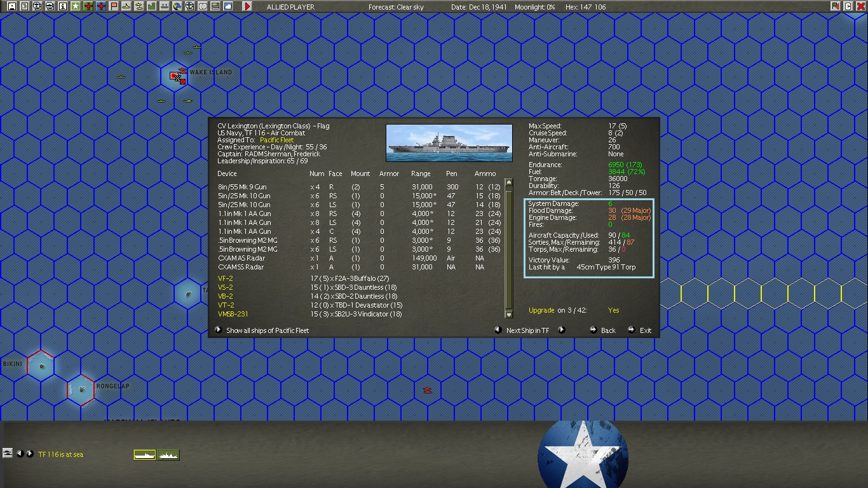
Task: Select the Wake Island base hex
Action: pyautogui.click(x=174, y=76)
